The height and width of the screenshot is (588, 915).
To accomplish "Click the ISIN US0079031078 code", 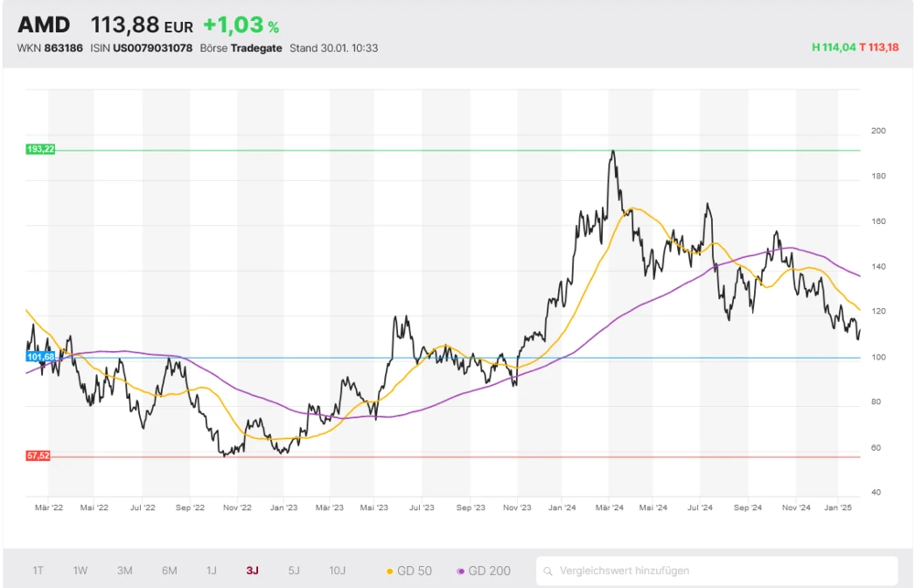I will pos(152,48).
